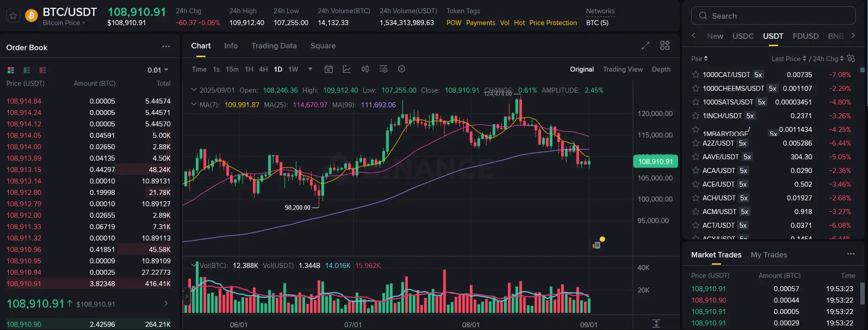868x330 pixels.
Task: Expand the chart to fullscreen
Action: click(645, 46)
